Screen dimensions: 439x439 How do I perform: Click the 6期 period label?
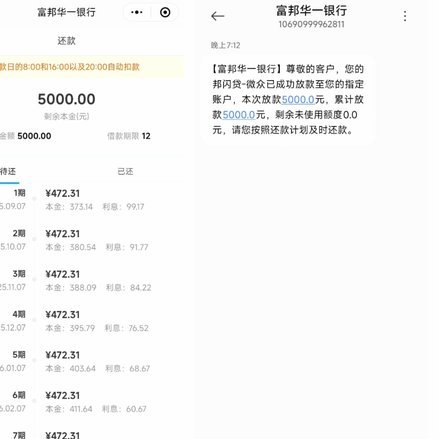pos(19,395)
